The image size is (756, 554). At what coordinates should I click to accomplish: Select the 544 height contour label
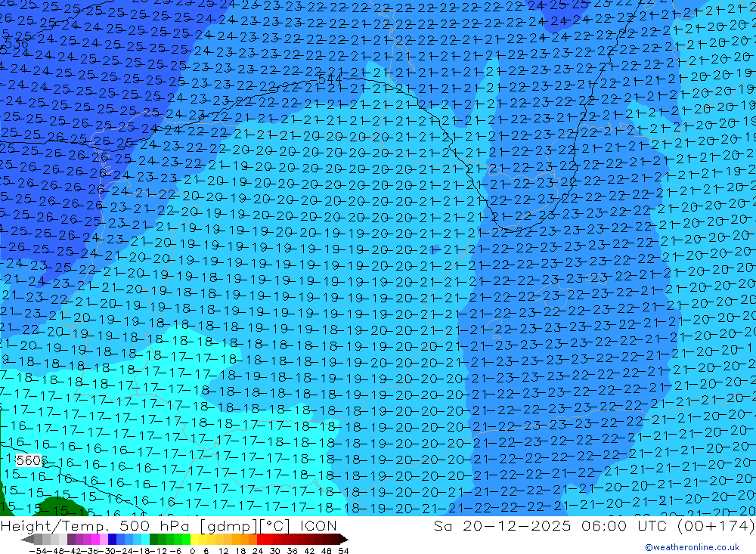331,78
